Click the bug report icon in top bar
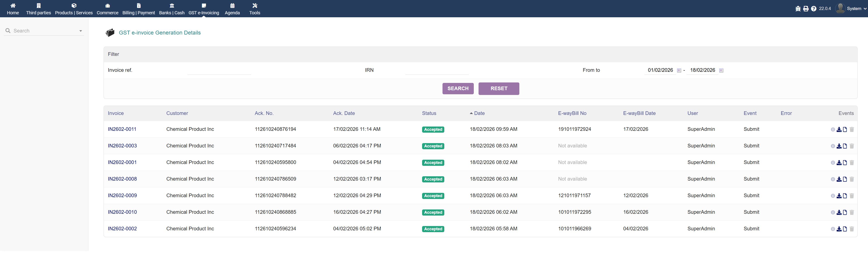Screen dimensions: 868x266 (x=798, y=9)
